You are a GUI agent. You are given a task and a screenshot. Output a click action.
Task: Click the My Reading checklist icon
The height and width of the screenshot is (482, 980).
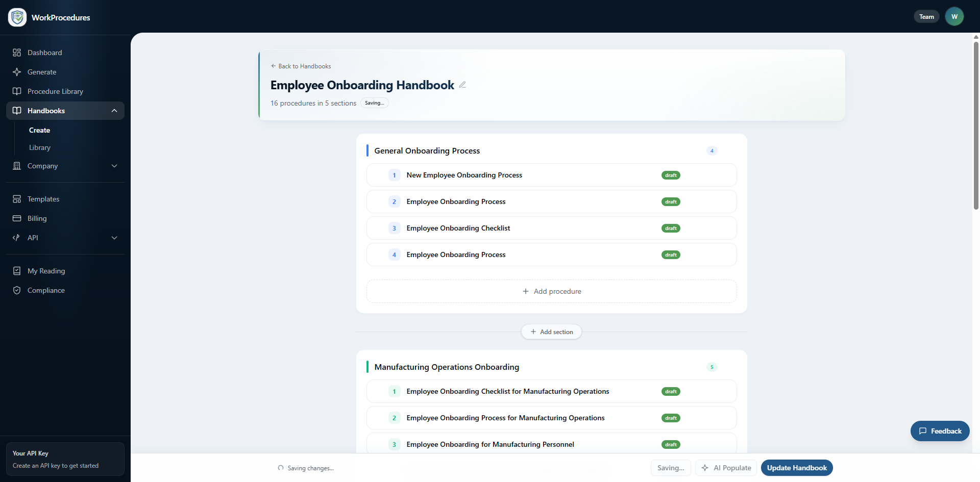tap(17, 271)
